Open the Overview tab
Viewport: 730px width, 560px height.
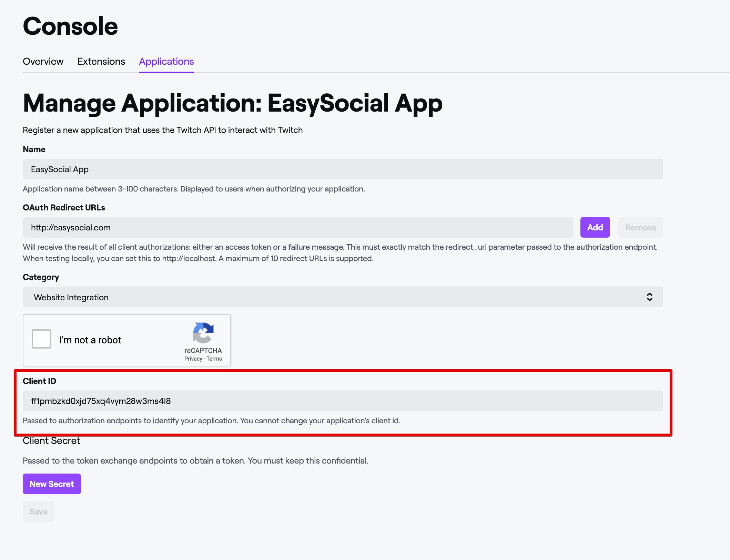[x=43, y=61]
